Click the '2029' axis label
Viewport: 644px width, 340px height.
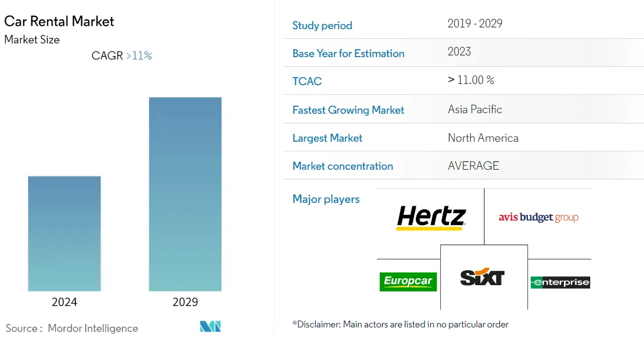tap(185, 302)
